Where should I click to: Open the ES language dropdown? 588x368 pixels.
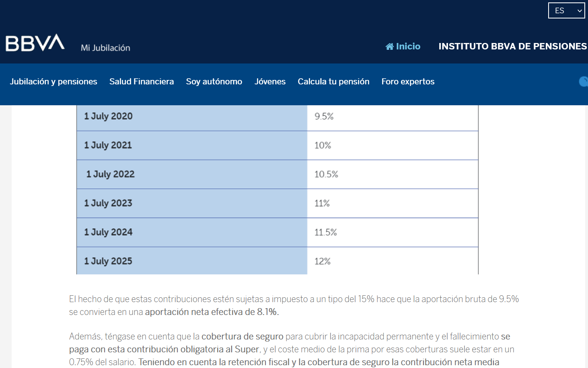(x=566, y=10)
